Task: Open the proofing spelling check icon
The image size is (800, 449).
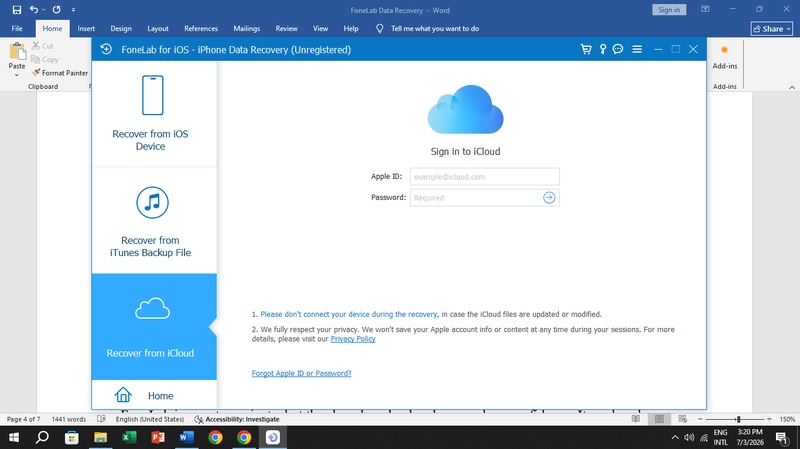Action: point(101,419)
